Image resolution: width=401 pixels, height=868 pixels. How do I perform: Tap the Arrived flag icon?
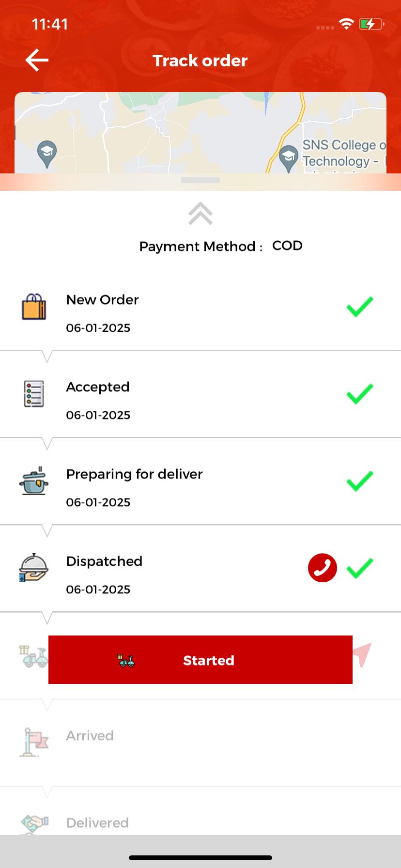click(x=34, y=742)
